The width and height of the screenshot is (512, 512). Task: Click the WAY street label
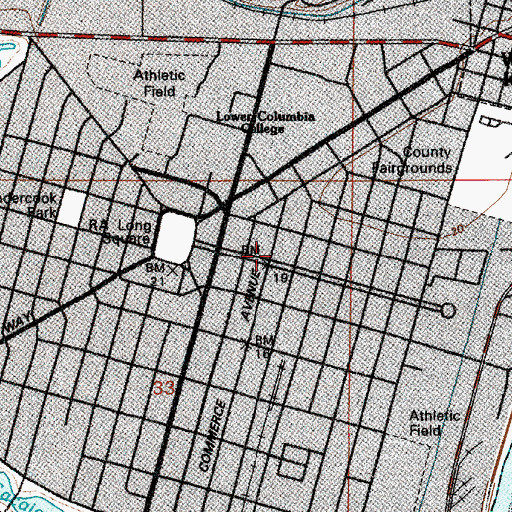18,323
